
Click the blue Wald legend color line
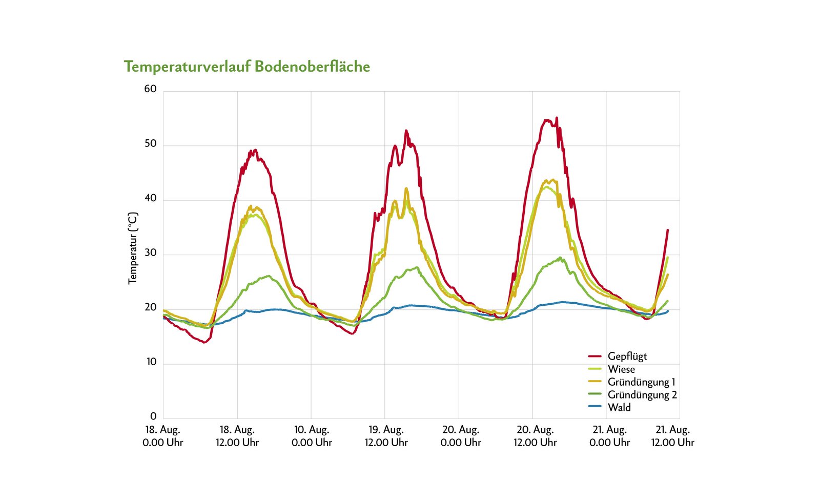tap(594, 407)
